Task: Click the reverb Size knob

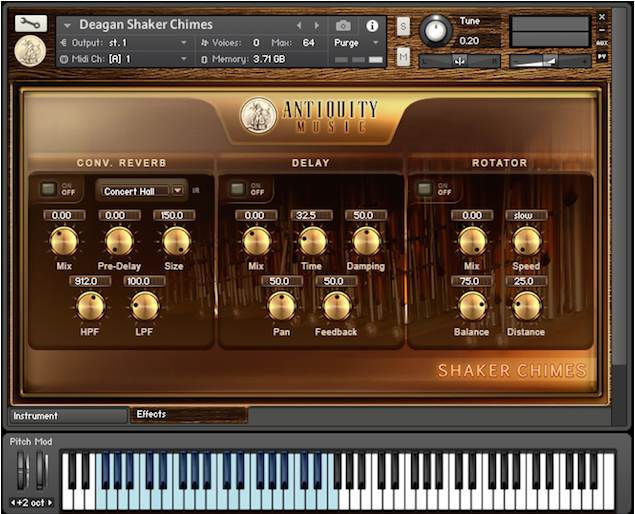Action: tap(176, 242)
